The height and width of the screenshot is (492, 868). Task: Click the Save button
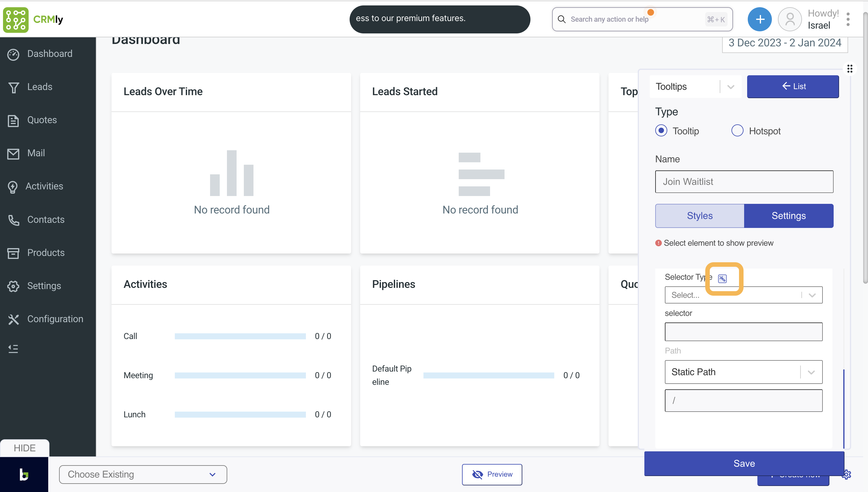[744, 463]
